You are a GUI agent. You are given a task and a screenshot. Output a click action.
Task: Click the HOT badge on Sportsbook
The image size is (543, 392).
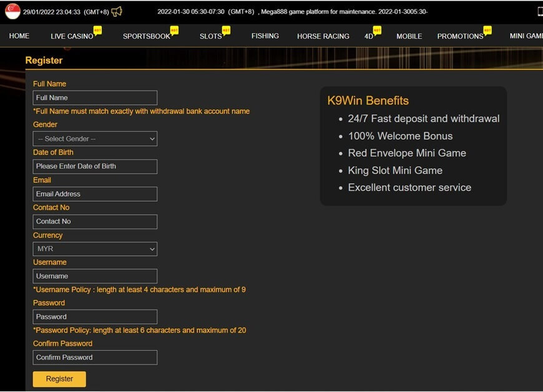tap(174, 31)
